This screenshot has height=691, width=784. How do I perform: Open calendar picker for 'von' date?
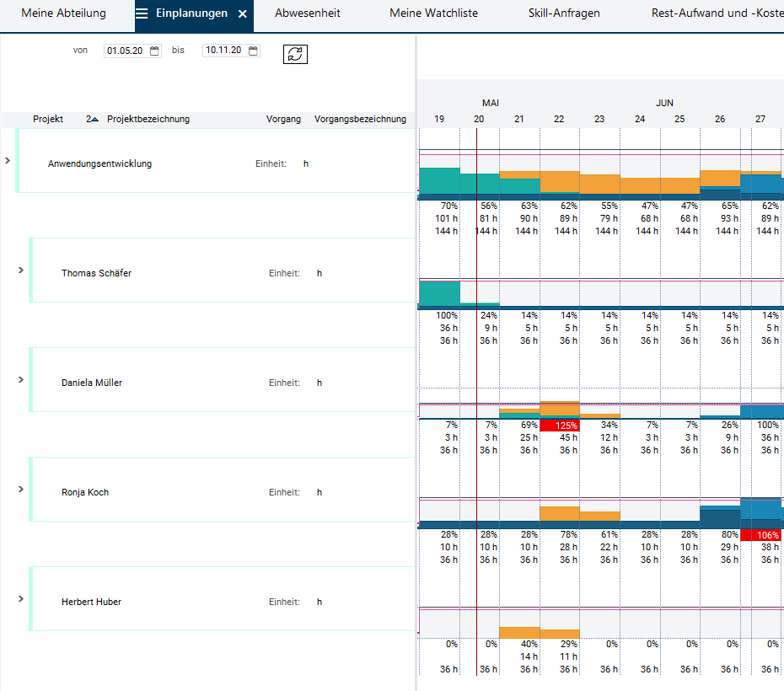point(154,51)
